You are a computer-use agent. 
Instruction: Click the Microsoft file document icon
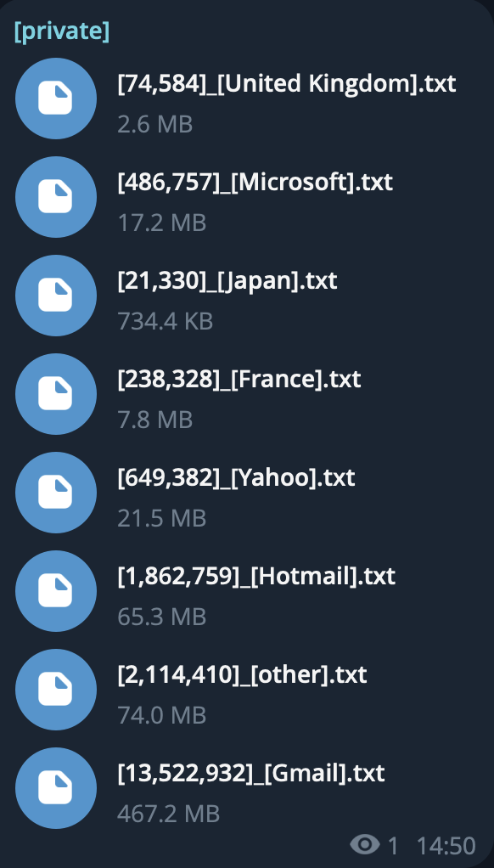[56, 197]
